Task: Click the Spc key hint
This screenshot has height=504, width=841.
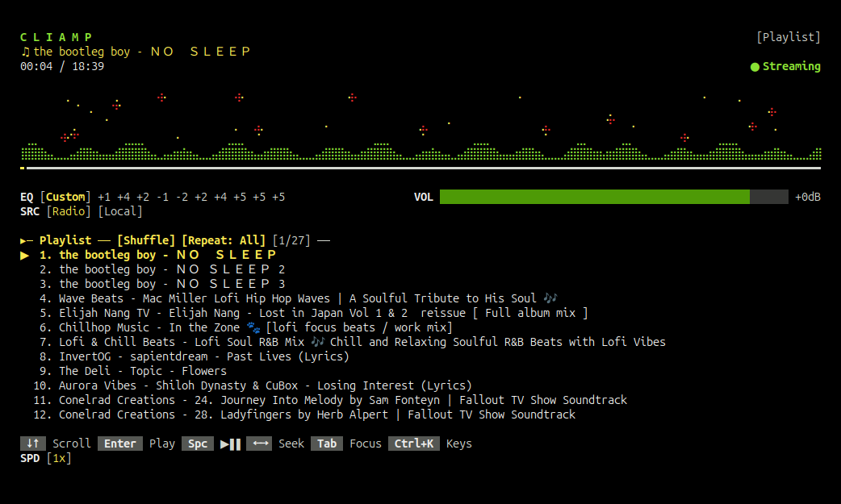Action: point(198,444)
